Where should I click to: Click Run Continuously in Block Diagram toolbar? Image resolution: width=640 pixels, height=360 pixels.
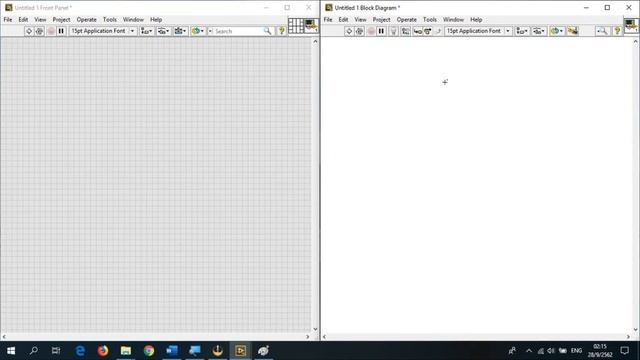[360, 31]
